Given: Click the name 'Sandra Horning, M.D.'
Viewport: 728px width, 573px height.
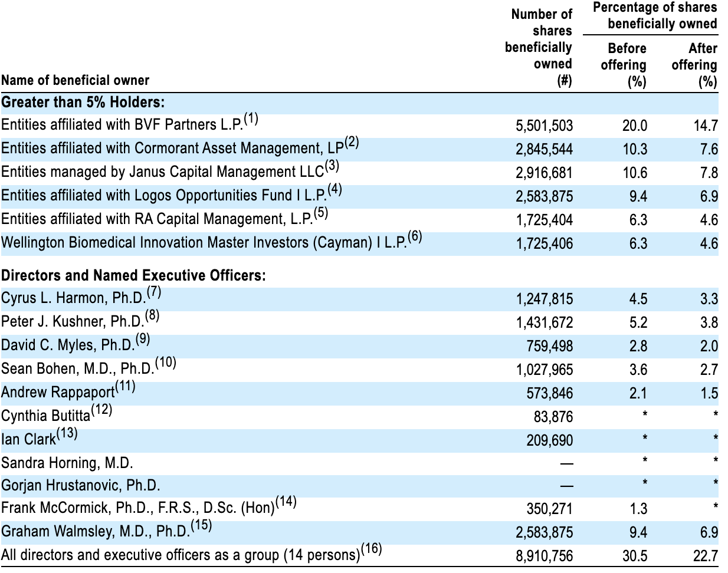Looking at the screenshot, I should pos(67,463).
